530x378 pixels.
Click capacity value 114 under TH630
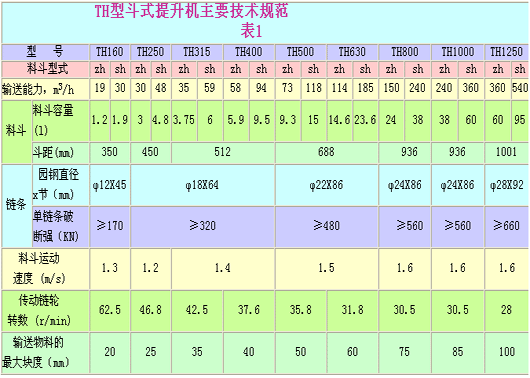coord(339,88)
